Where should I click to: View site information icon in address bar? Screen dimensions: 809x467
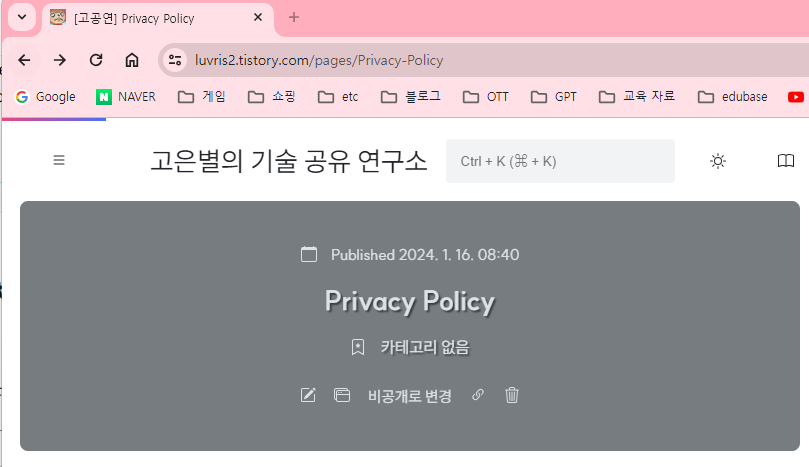pyautogui.click(x=175, y=60)
